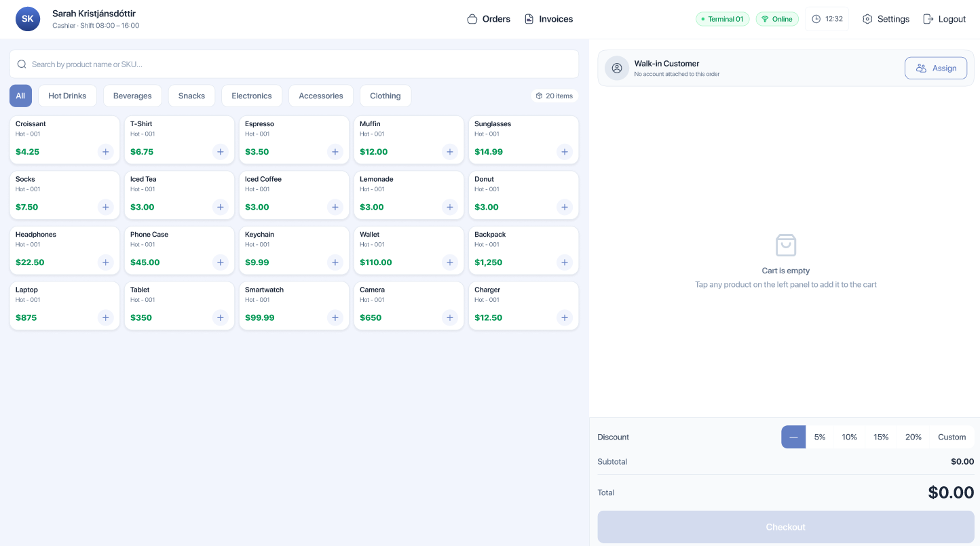Screen dimensions: 980x546
Task: Select no discount dash option
Action: pyautogui.click(x=793, y=437)
